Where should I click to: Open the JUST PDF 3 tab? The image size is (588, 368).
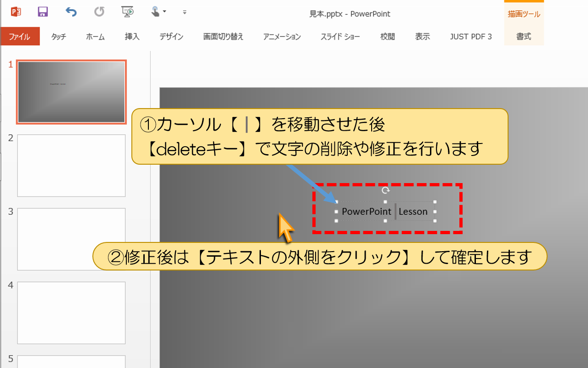click(471, 37)
